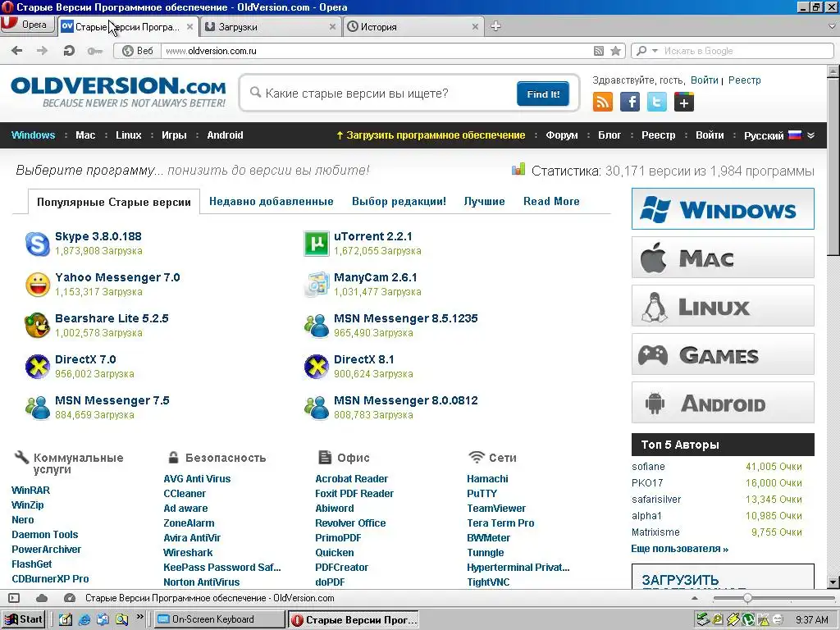Open the Wireshark link
The image size is (840, 630).
(188, 552)
